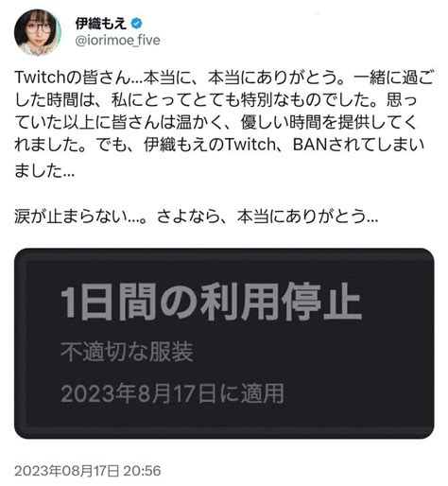Visit the @iorimoe_five handle
Viewport: 448px width, 486px height.
(117, 41)
